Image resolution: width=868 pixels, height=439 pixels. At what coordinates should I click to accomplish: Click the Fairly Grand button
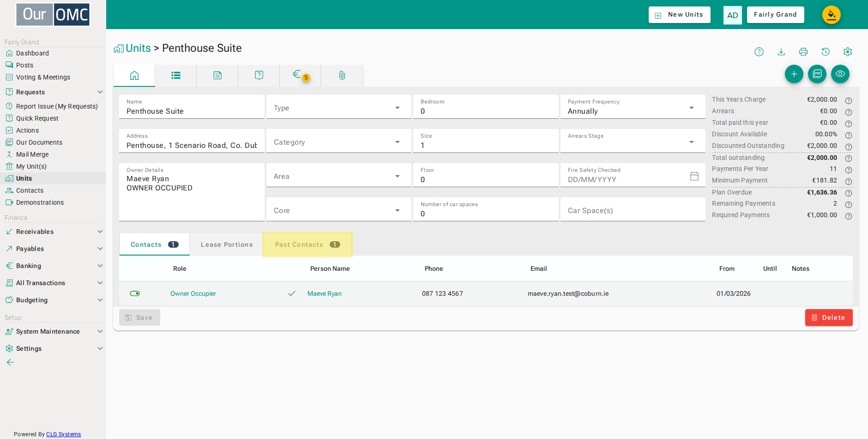click(x=776, y=15)
